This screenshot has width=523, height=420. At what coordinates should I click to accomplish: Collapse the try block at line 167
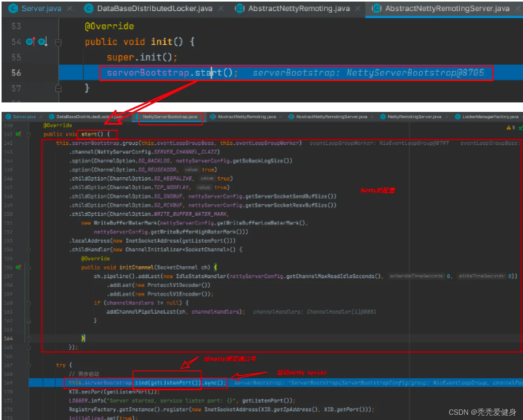click(28, 365)
